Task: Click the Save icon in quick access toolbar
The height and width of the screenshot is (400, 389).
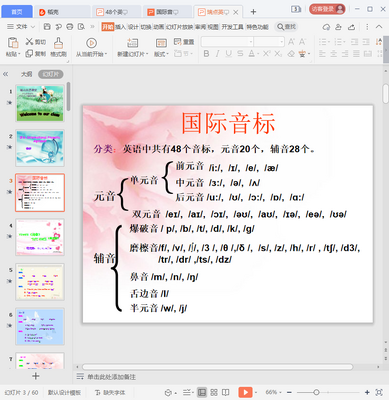Action: pyautogui.click(x=47, y=27)
